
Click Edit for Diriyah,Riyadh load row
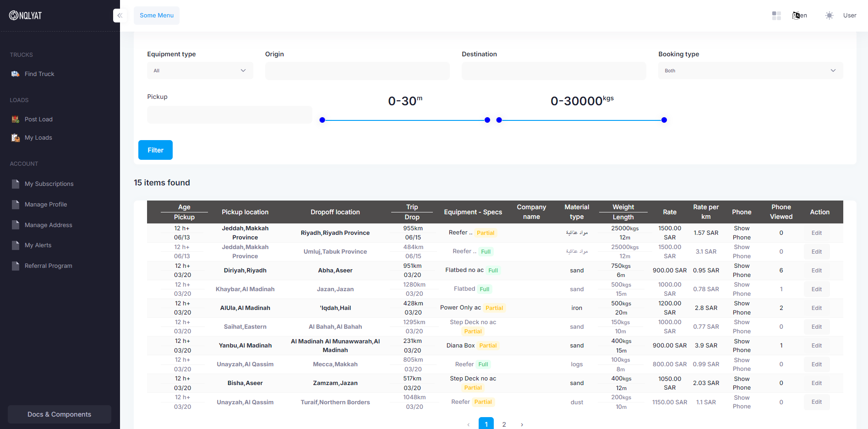816,271
